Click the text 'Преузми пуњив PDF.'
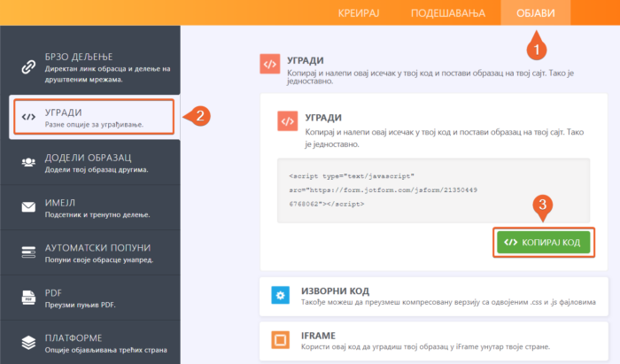This screenshot has height=364, width=620. (x=80, y=305)
